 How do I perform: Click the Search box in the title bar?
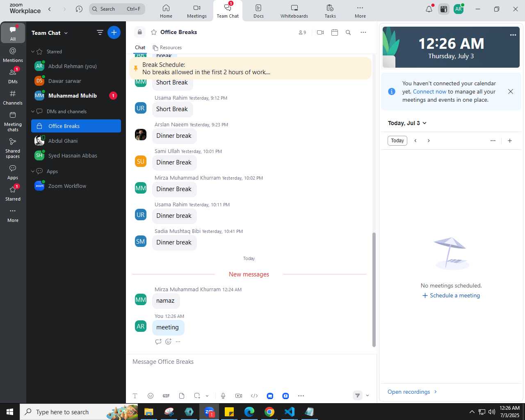(117, 9)
